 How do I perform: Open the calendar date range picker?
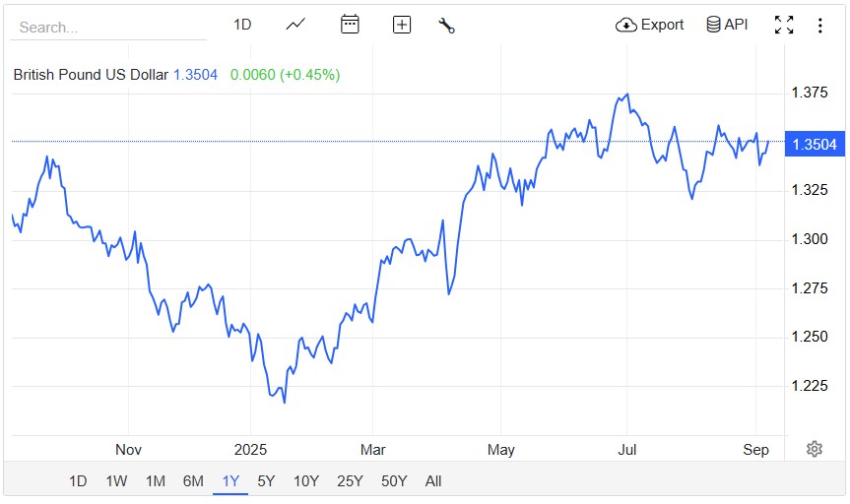click(350, 25)
